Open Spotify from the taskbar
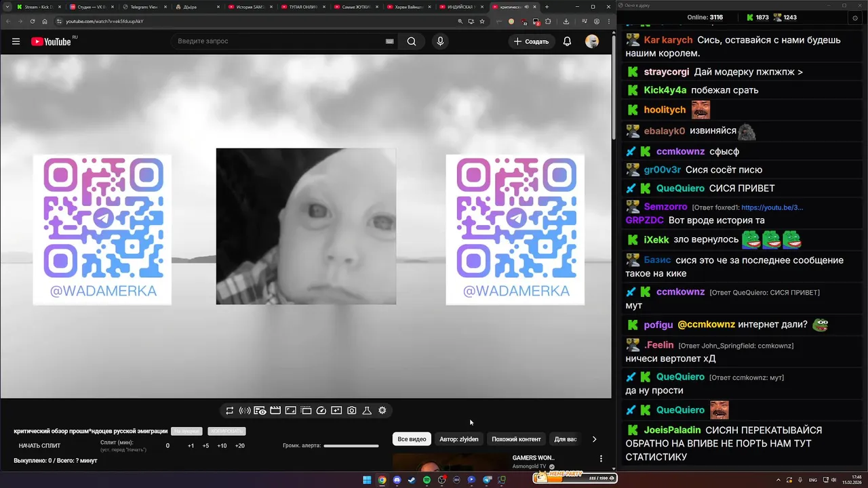 [x=427, y=480]
